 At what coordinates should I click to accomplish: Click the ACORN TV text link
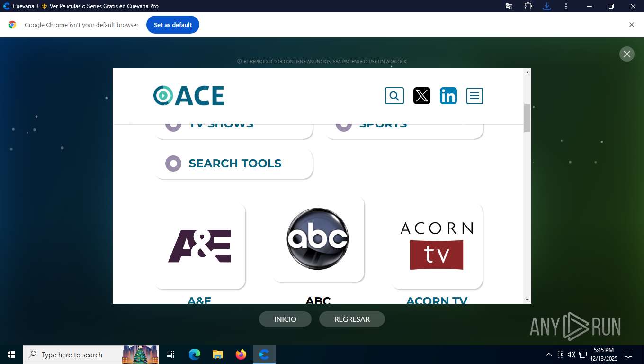pyautogui.click(x=437, y=300)
